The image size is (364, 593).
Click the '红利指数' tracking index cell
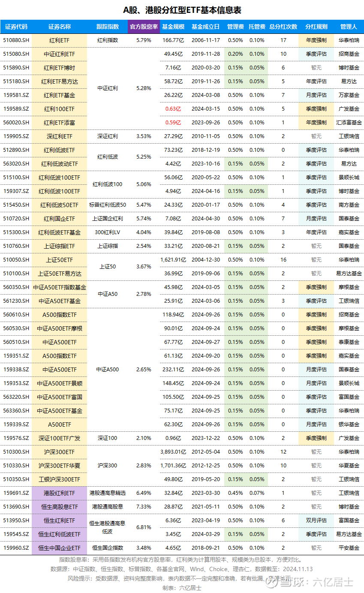[108, 40]
